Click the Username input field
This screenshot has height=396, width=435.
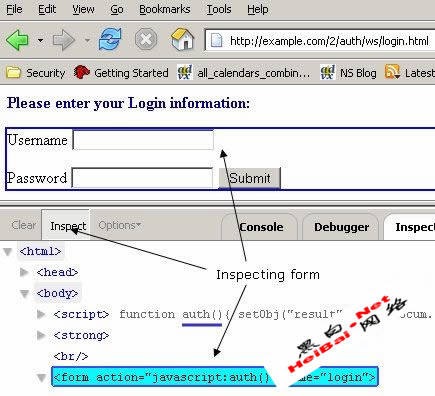143,140
